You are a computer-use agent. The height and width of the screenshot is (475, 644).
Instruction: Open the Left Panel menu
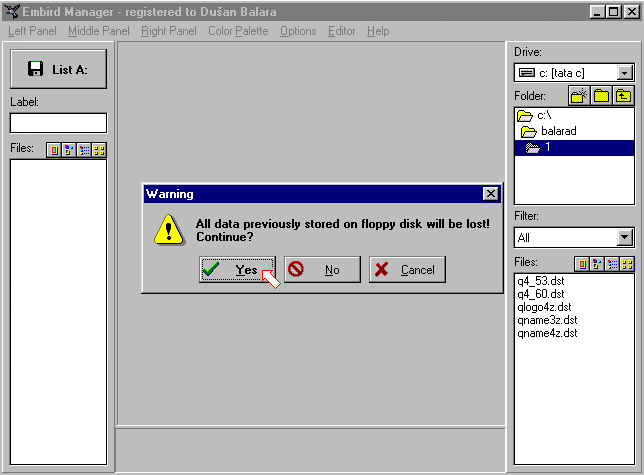(32, 31)
